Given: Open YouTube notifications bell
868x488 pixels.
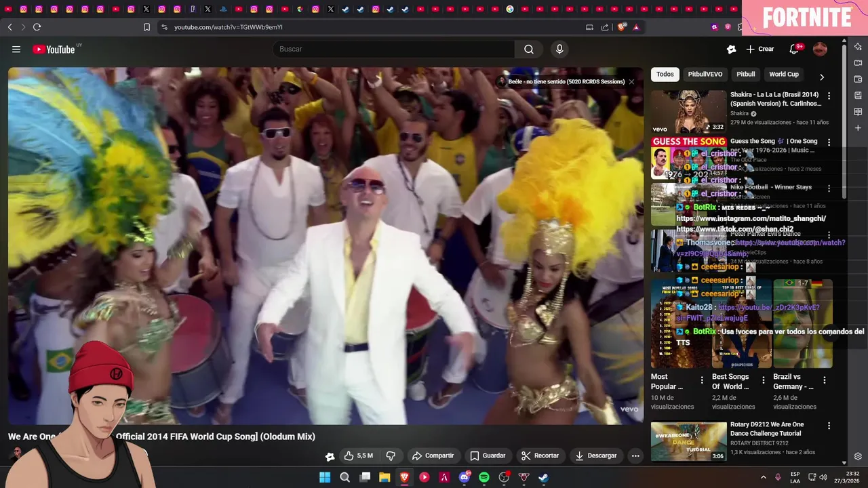Looking at the screenshot, I should click(x=794, y=49).
